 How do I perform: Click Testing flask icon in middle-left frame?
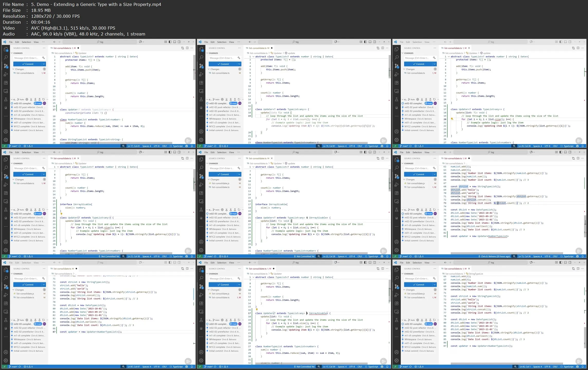[6, 210]
